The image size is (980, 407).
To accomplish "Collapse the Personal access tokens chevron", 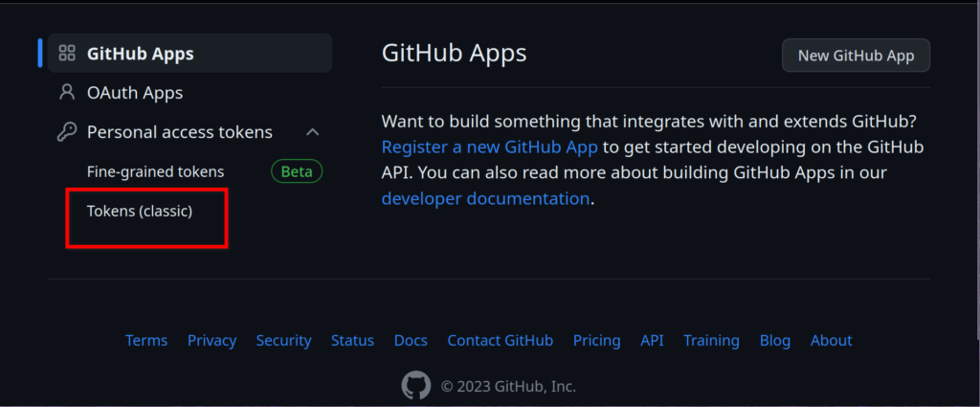I will point(313,132).
